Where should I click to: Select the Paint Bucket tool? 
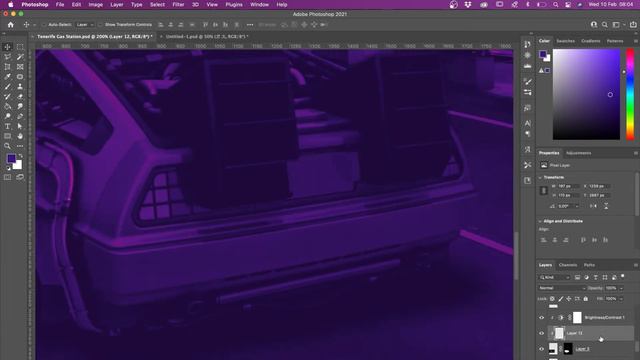(7, 106)
